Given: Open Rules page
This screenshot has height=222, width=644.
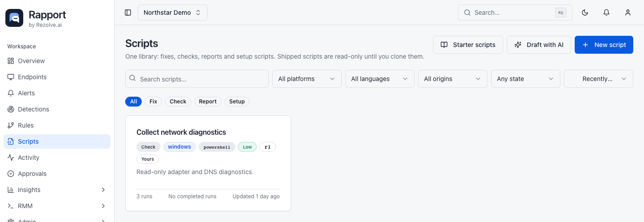Looking at the screenshot, I should coord(57,125).
